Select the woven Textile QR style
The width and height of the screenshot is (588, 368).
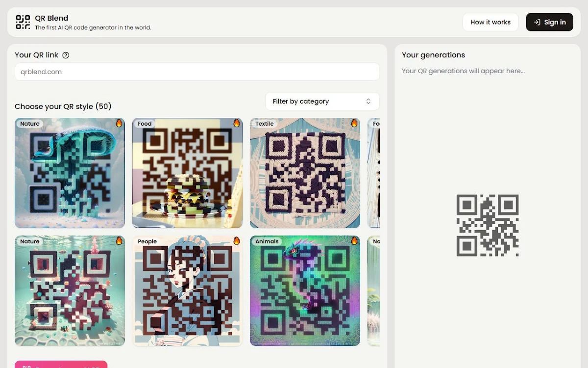coord(305,173)
